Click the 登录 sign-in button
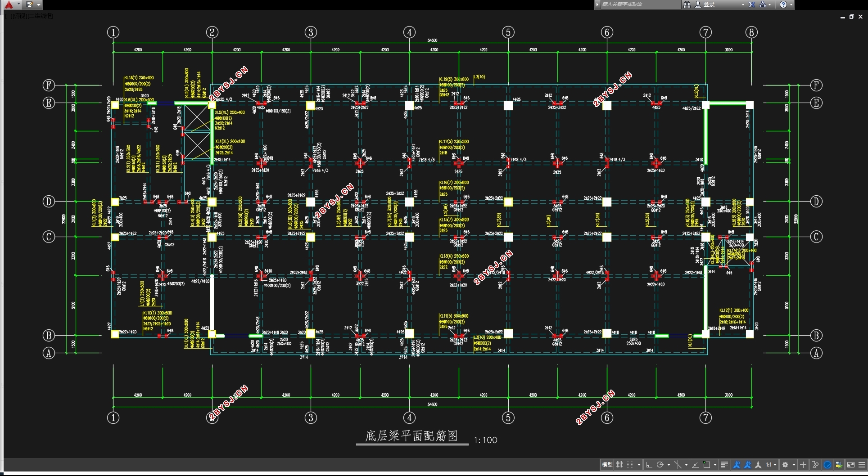This screenshot has height=476, width=868. point(710,4)
